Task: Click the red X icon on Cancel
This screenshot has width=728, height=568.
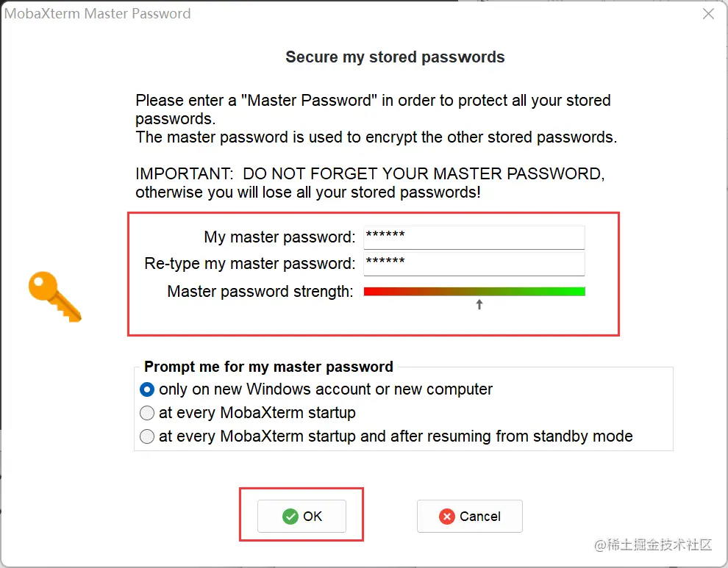Action: (x=446, y=517)
